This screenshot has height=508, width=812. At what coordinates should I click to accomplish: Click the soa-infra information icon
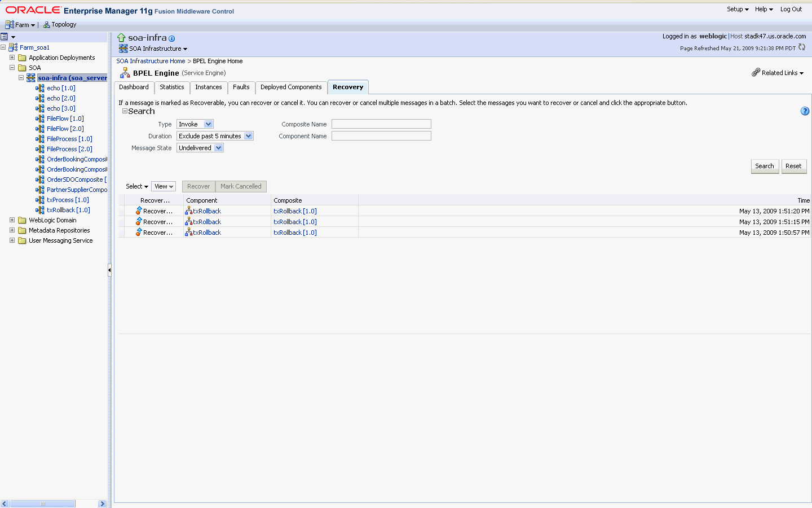[x=171, y=38]
